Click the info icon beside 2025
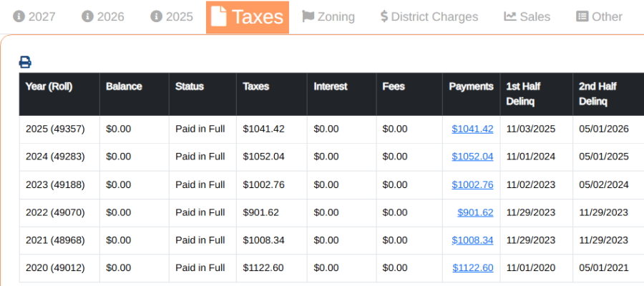This screenshot has width=644, height=286. coord(156,16)
